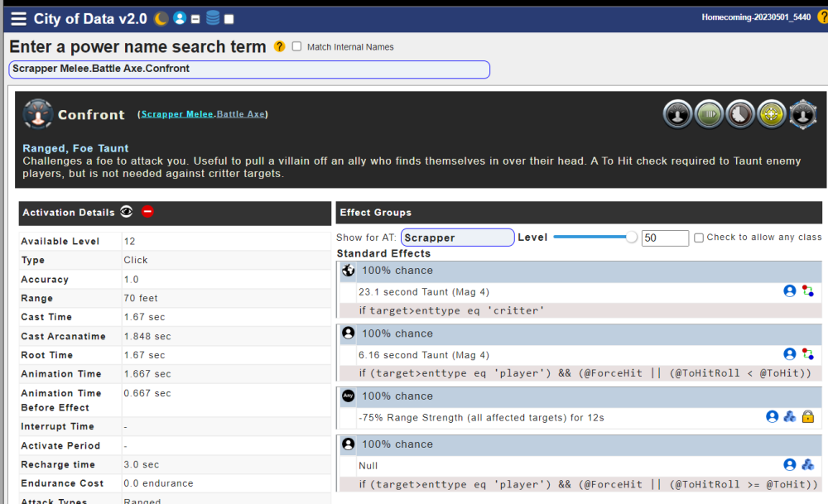This screenshot has height=504, width=828.
Task: Click the blue user profile icon in header
Action: pyautogui.click(x=180, y=18)
